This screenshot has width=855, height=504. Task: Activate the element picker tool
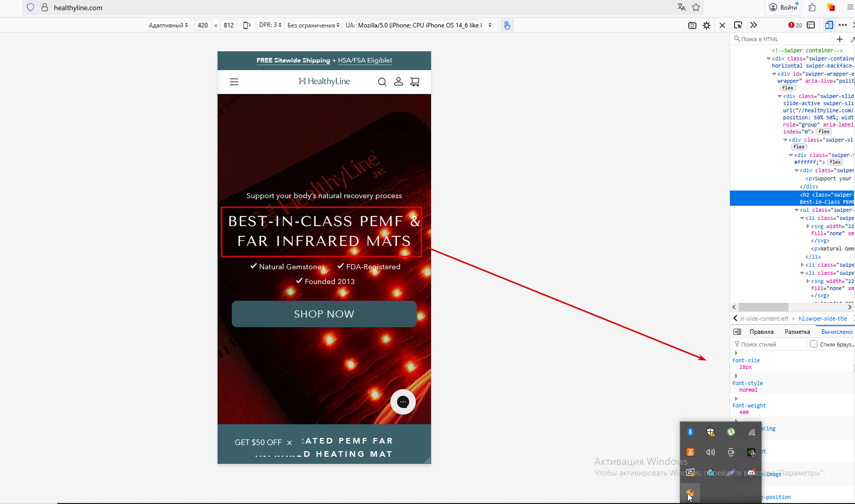[738, 25]
